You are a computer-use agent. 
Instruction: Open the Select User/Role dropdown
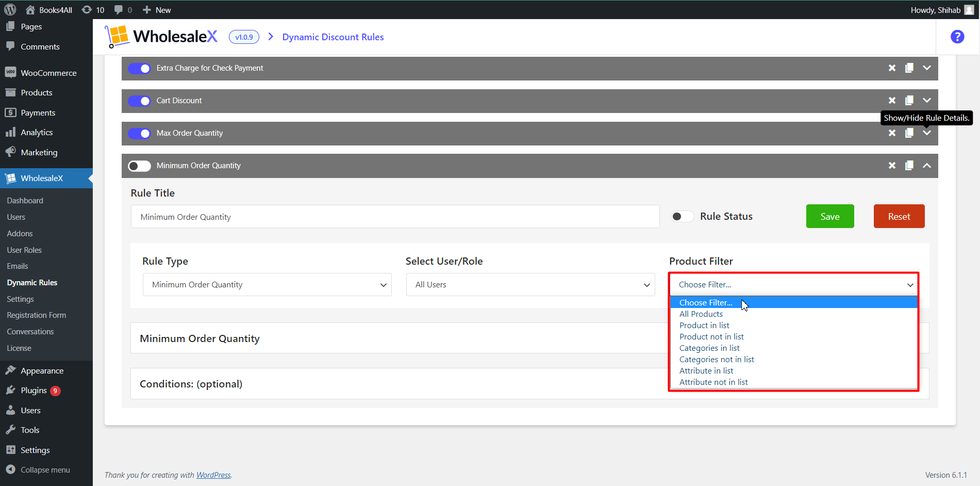pos(530,285)
